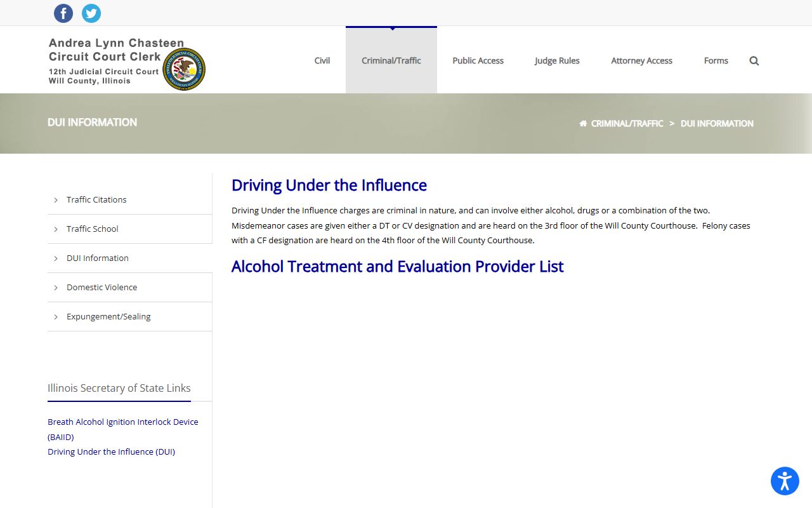This screenshot has height=508, width=812.
Task: Open Breath Alcohol Ignition Interlock Device link
Action: point(123,429)
